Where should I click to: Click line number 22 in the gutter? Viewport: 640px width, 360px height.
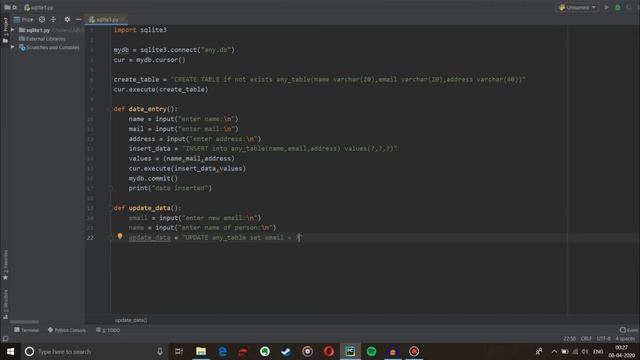tap(90, 238)
